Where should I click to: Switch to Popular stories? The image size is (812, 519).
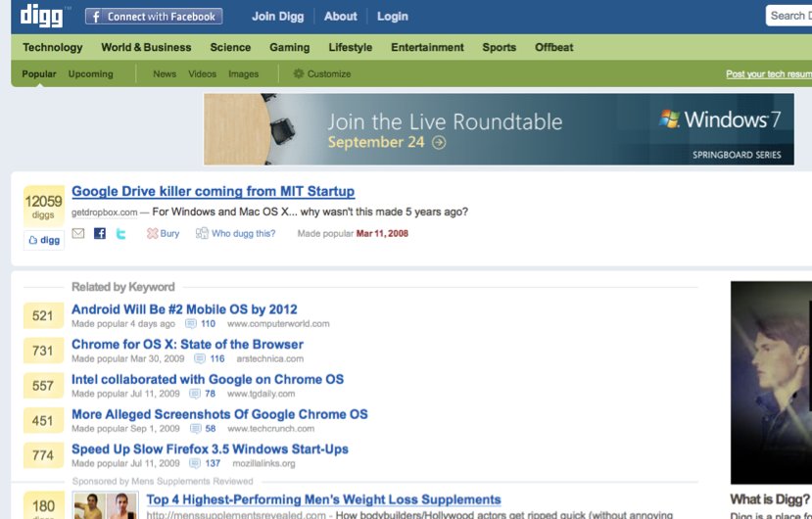pyautogui.click(x=39, y=74)
